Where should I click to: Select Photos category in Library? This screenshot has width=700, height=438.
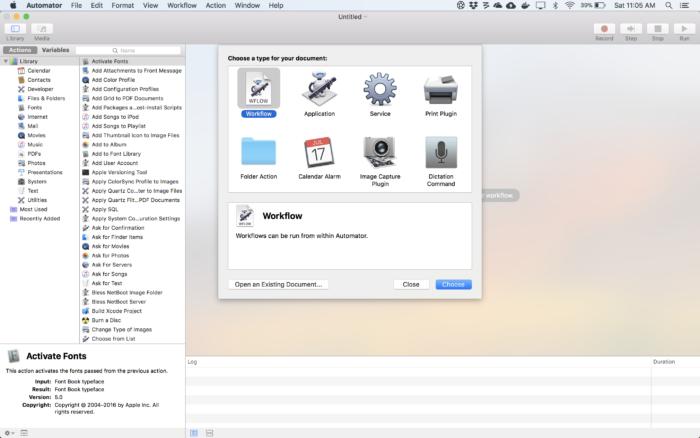pos(36,163)
